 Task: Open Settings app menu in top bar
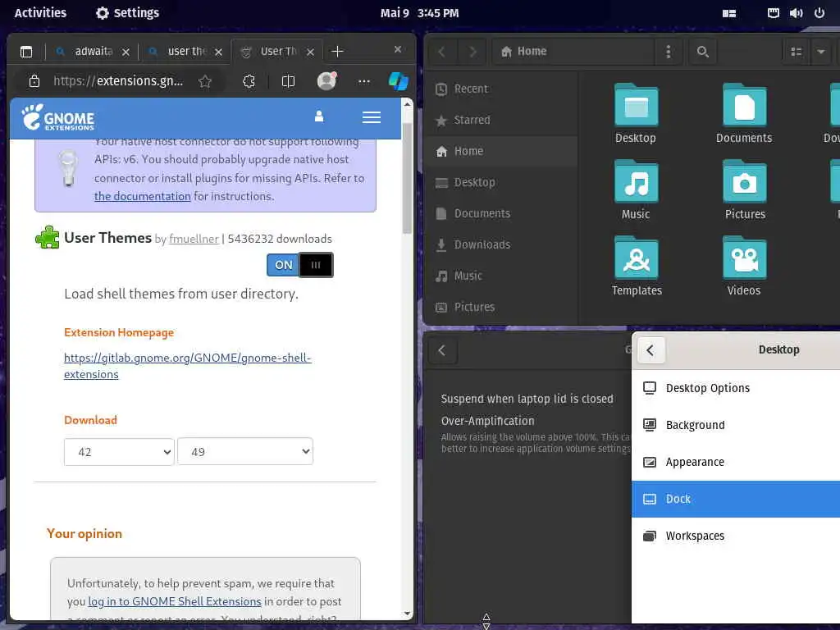(x=127, y=13)
